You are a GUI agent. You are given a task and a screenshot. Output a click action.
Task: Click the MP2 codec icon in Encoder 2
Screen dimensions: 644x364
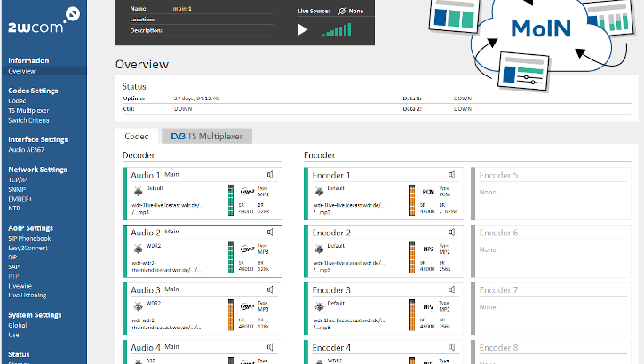pyautogui.click(x=428, y=249)
